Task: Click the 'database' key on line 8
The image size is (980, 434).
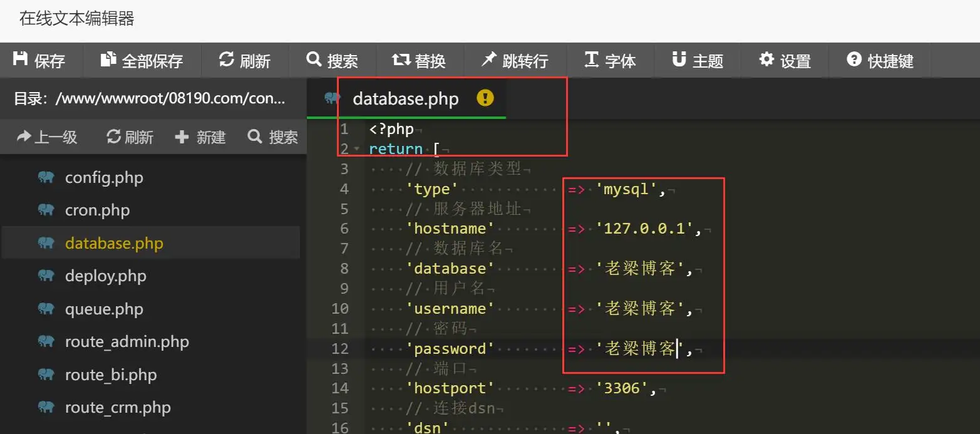Action: 450,269
